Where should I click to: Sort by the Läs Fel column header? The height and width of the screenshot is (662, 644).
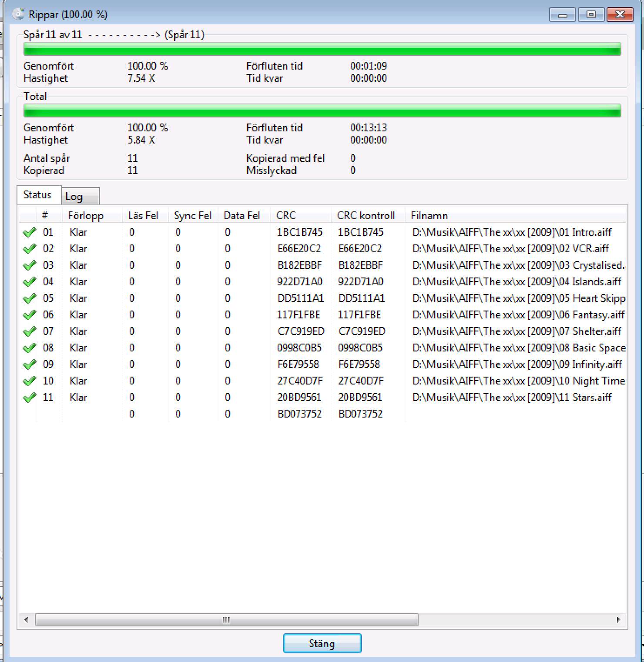(145, 215)
